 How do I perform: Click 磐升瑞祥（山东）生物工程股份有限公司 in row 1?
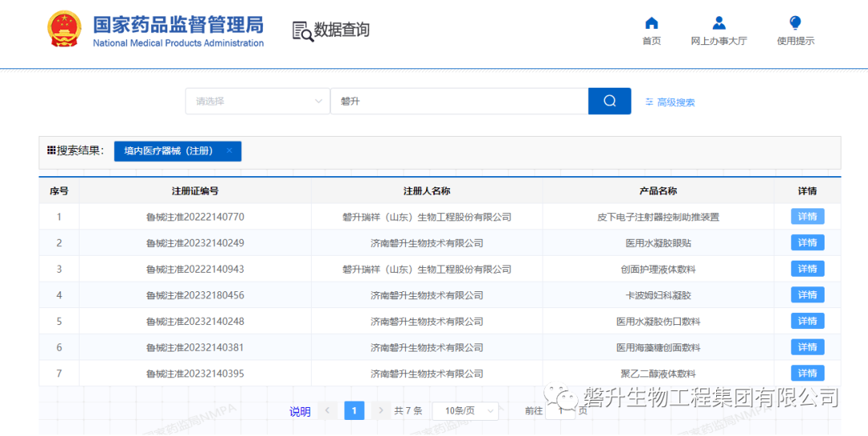[x=426, y=216]
